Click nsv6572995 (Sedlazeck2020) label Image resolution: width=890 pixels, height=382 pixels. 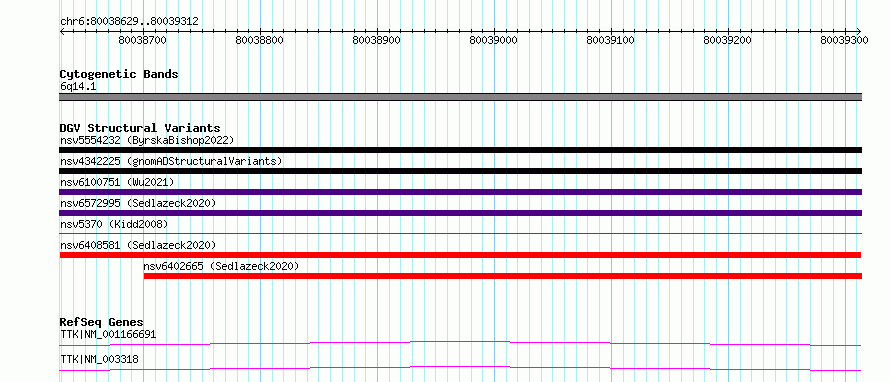[x=138, y=203]
